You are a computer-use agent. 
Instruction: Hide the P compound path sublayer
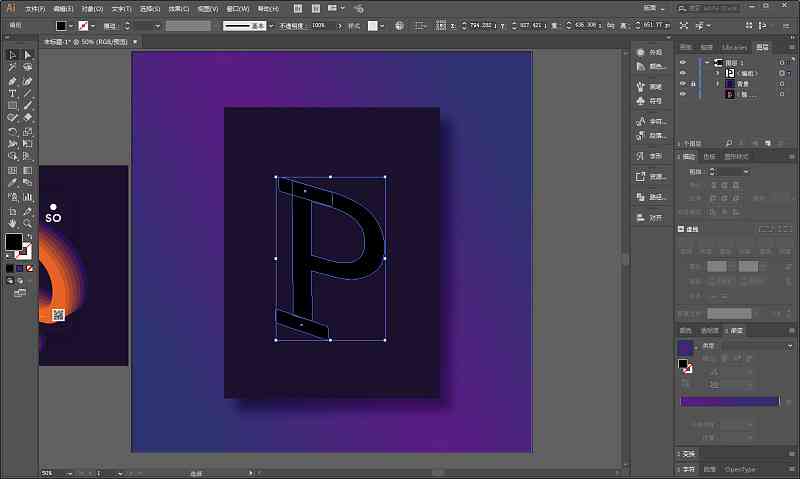[683, 73]
